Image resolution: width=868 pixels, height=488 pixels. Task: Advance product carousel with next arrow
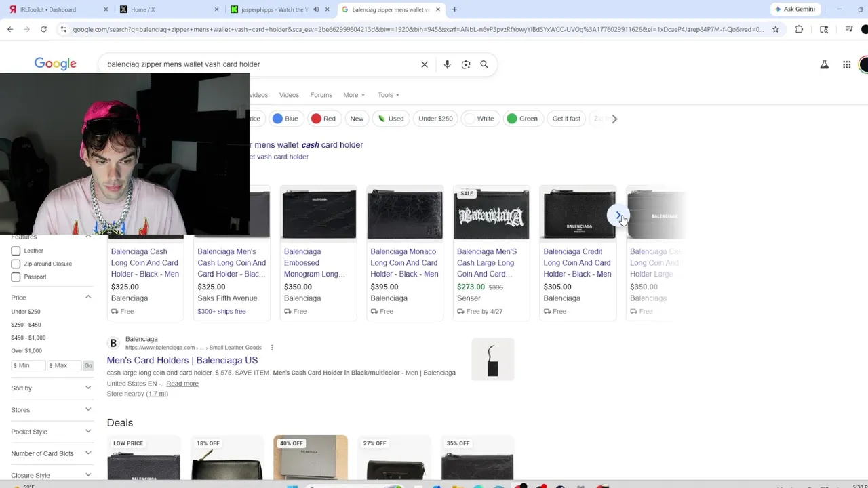(x=618, y=216)
